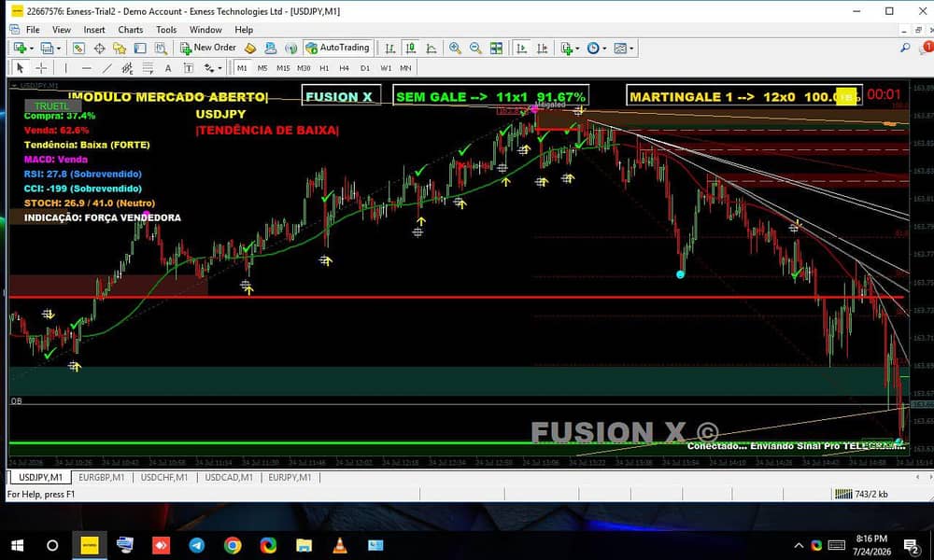The width and height of the screenshot is (934, 560).
Task: Open search with magnifier icon at top right
Action: (905, 48)
